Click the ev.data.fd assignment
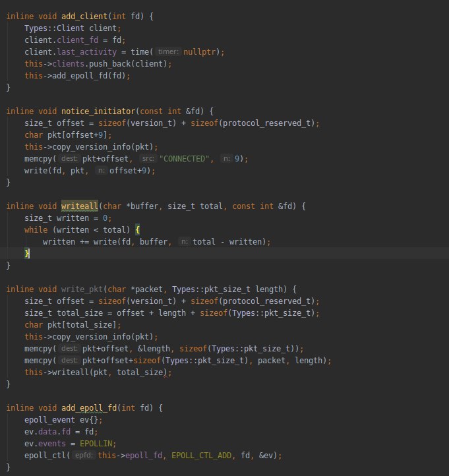Screen dimensions: 449x476 coord(61,432)
